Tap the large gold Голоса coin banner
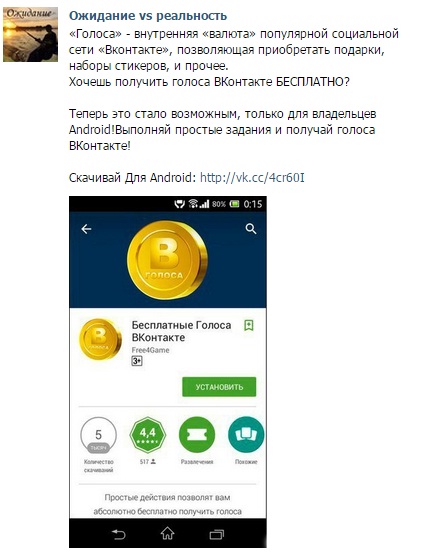This screenshot has height=554, width=422. click(167, 260)
